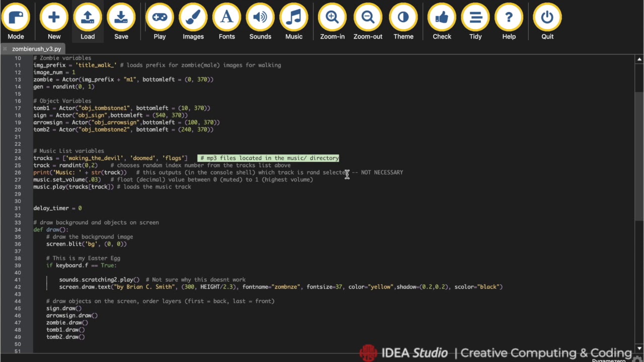Select the zombierush_v3.py tab
The image size is (644, 362).
(x=36, y=49)
